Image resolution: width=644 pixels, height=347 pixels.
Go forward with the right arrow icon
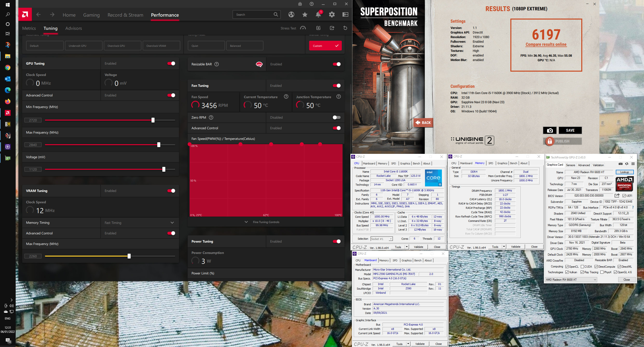coord(52,14)
